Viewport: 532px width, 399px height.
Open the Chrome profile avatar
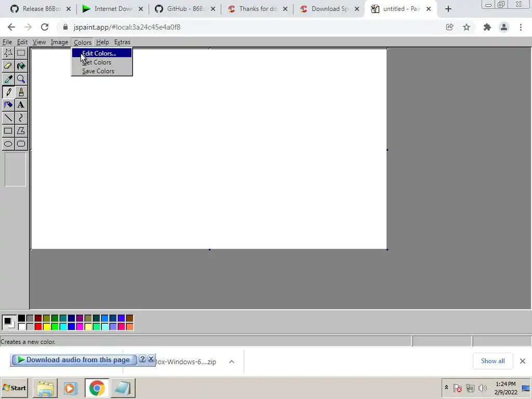[504, 27]
